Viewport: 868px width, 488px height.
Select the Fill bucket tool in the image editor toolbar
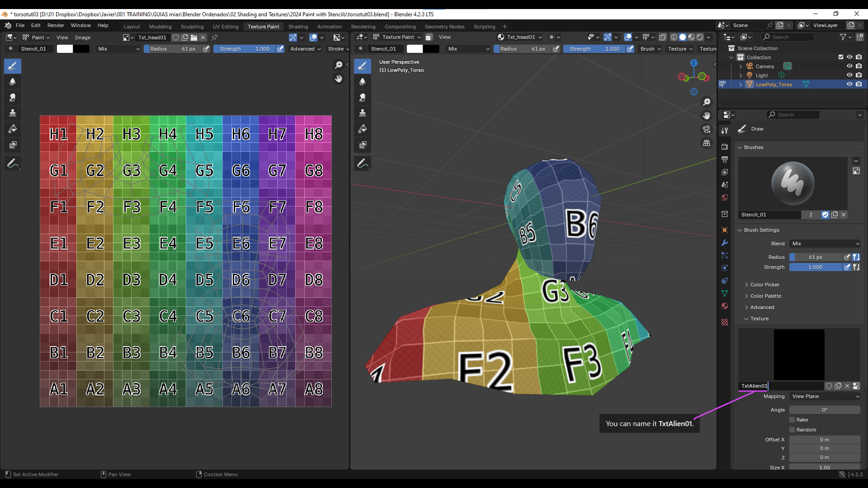13,129
